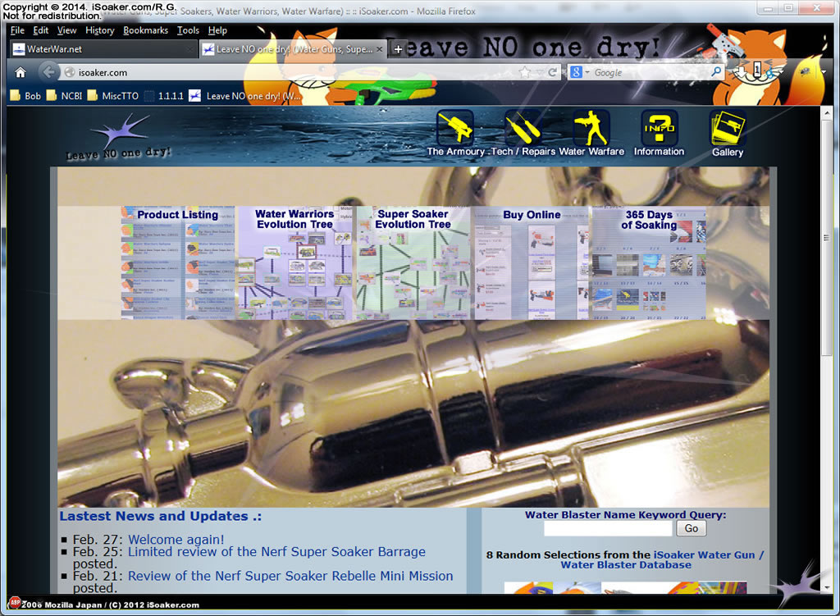Open the Product Listing thumbnail
Viewport: 840px width, 616px height.
pos(178,263)
